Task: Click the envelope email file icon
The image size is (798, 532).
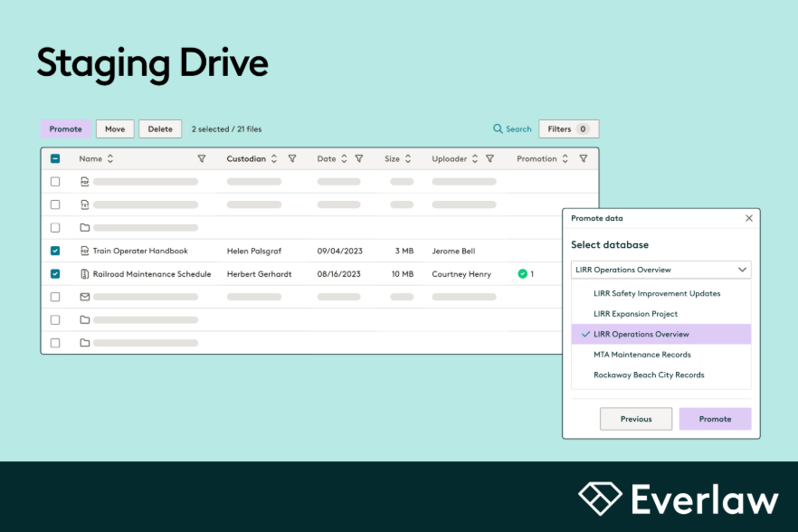Action: point(84,297)
